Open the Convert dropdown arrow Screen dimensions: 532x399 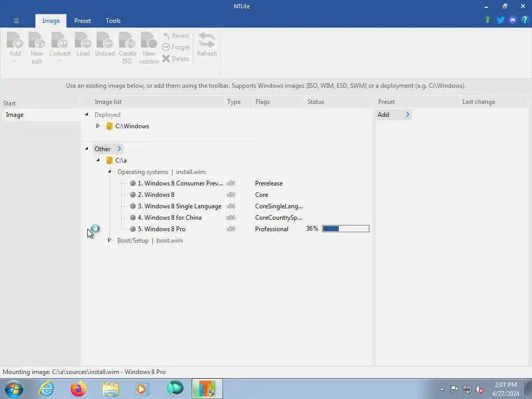coord(59,61)
